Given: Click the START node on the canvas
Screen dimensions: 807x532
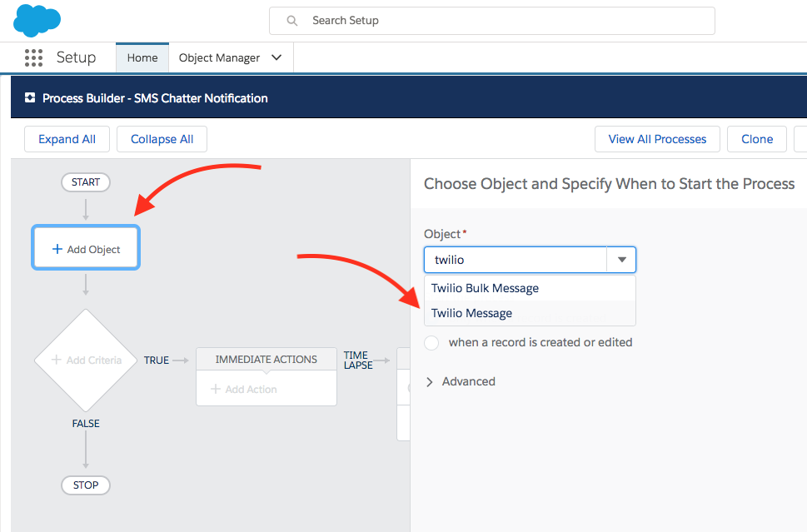Looking at the screenshot, I should click(x=85, y=181).
